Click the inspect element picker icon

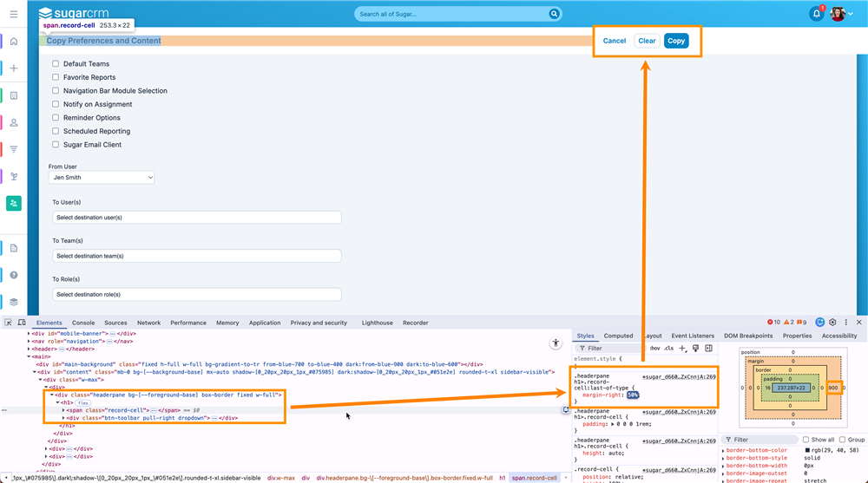9,323
